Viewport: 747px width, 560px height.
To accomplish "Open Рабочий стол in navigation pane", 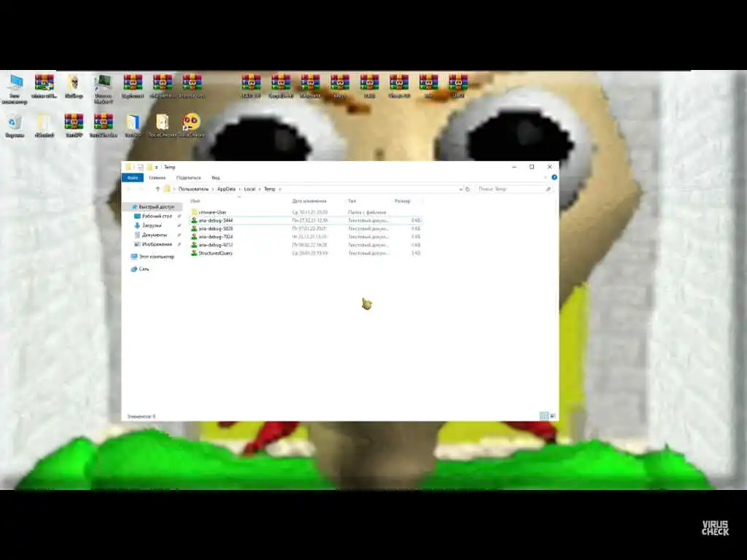I will 156,216.
